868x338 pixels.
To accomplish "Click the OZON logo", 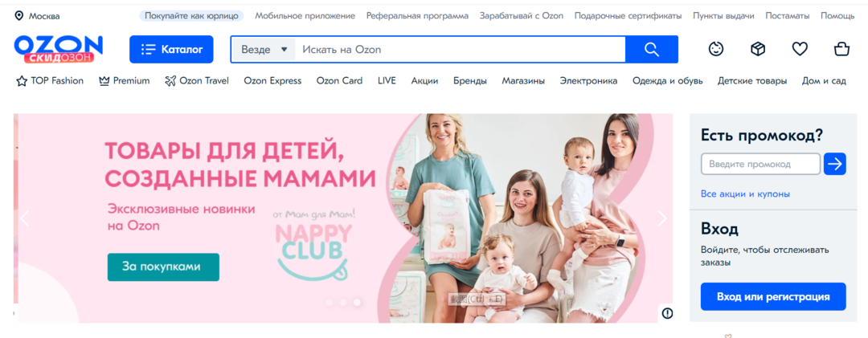I will (58, 49).
